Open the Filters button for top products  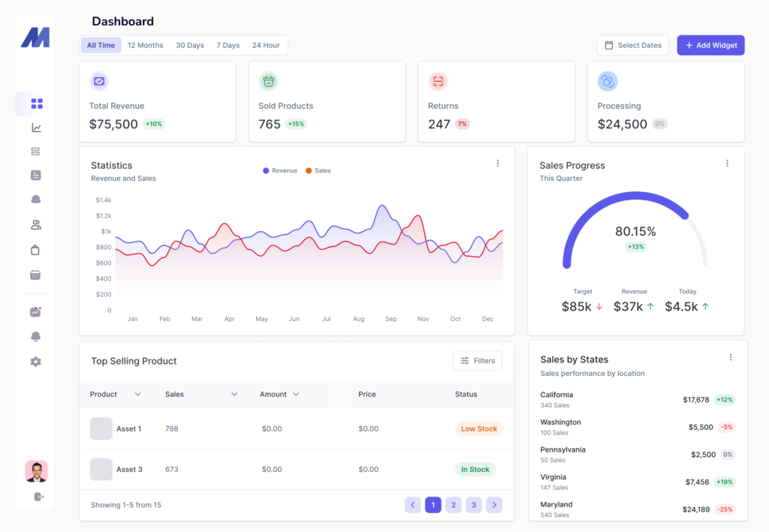[478, 361]
